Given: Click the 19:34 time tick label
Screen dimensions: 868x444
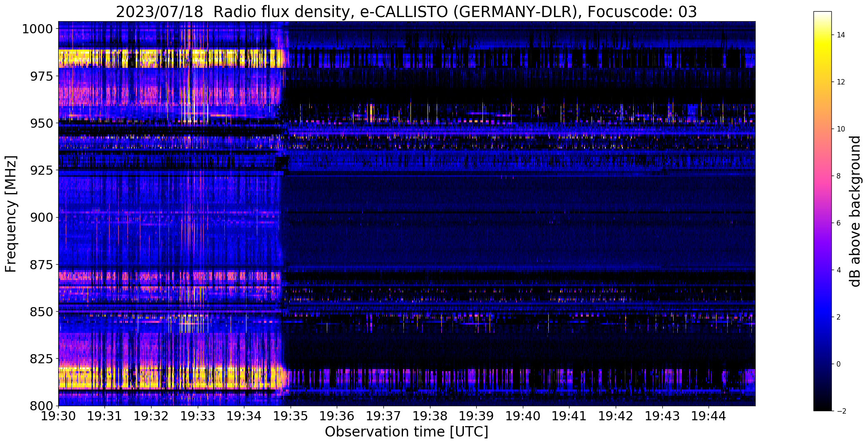Looking at the screenshot, I should (x=244, y=416).
